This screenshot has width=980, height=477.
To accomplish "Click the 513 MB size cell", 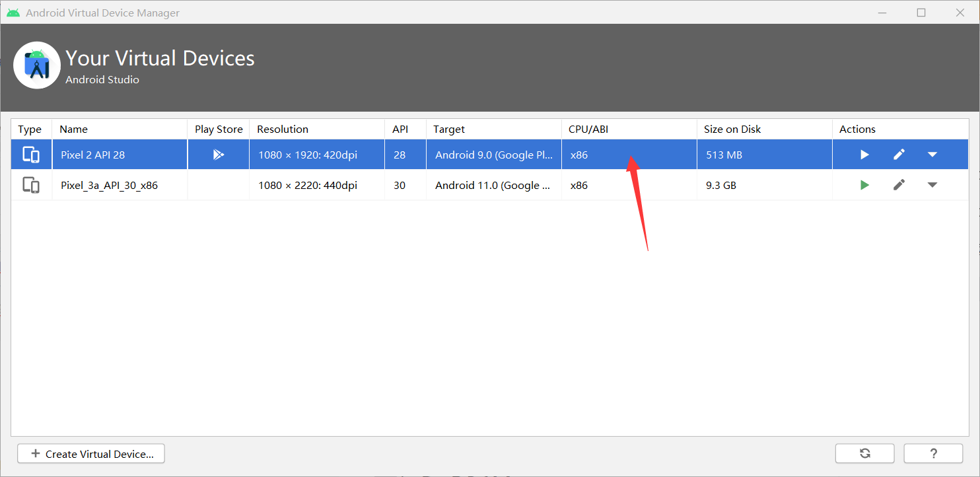I will pos(765,155).
